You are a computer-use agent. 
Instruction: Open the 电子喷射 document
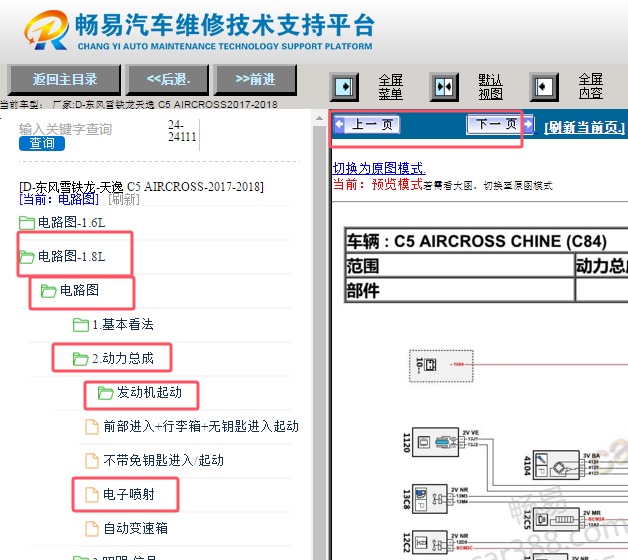129,495
